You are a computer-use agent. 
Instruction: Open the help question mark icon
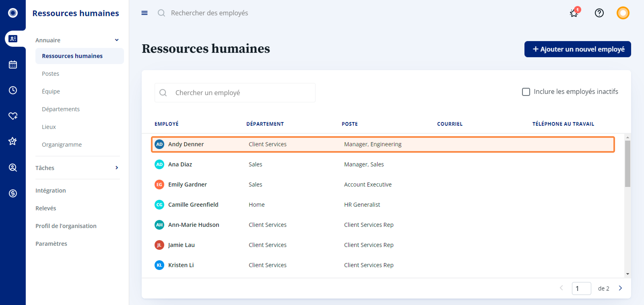pos(599,13)
